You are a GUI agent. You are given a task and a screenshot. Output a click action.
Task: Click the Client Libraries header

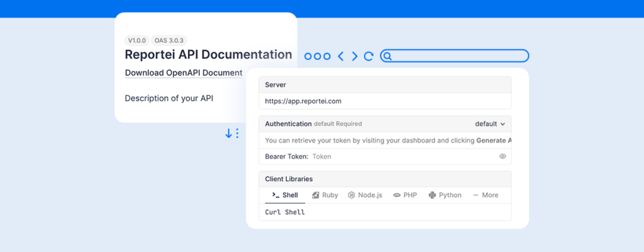289,179
